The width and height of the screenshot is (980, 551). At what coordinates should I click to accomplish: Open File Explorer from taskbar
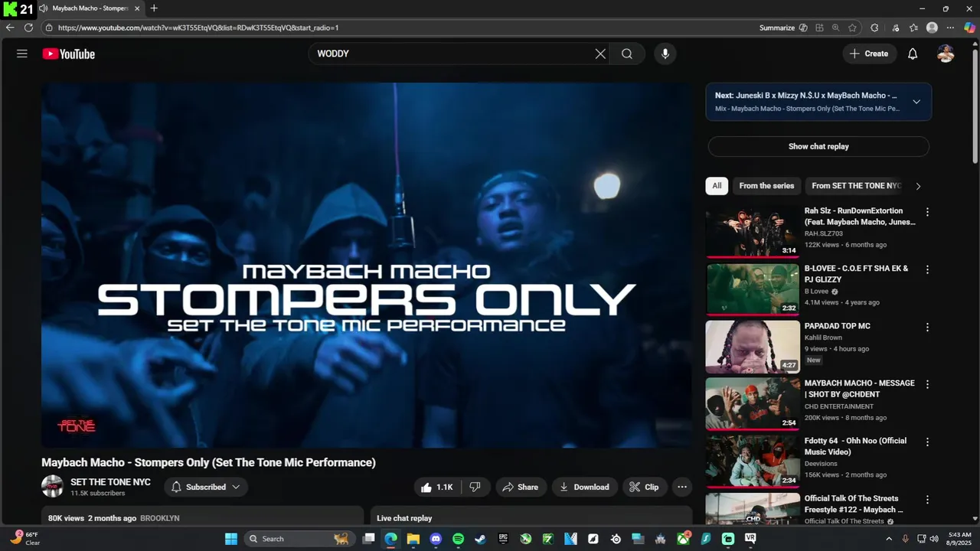pyautogui.click(x=413, y=539)
